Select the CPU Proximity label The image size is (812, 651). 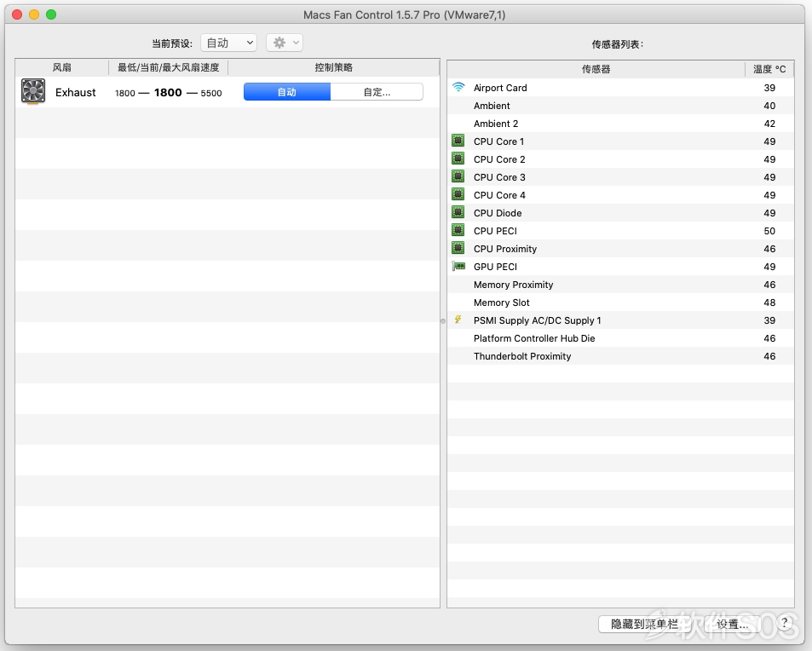click(x=505, y=249)
